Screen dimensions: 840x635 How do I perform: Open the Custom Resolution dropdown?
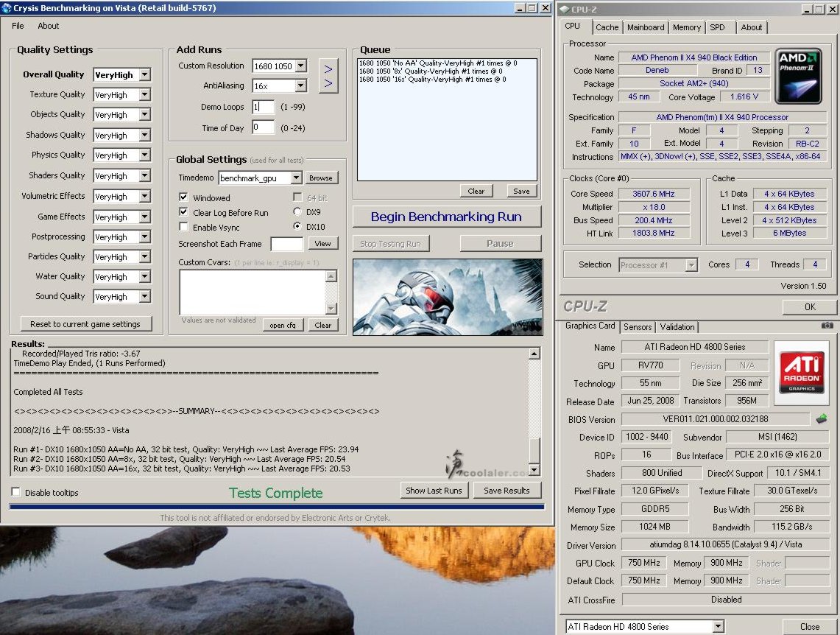tap(301, 66)
